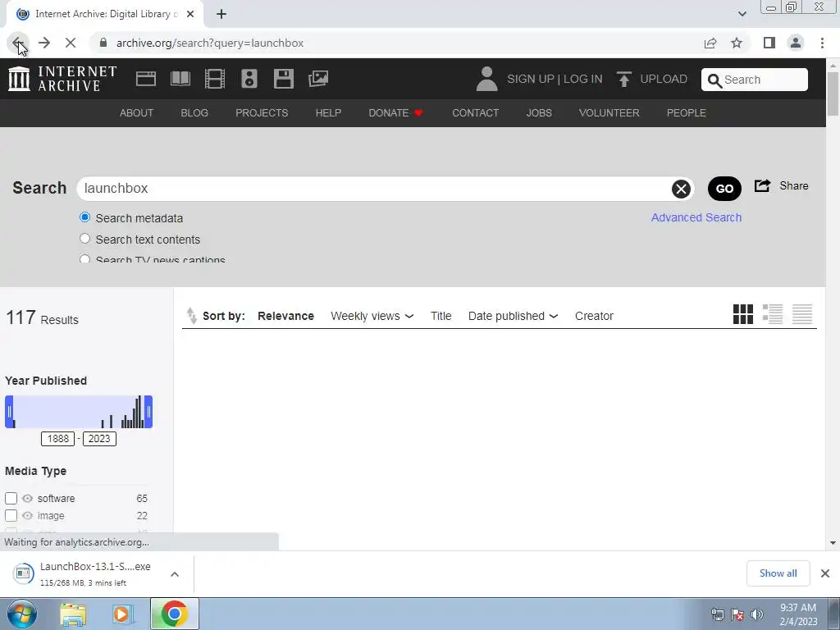The width and height of the screenshot is (840, 630).
Task: Select the Search text contents radio button
Action: (84, 239)
